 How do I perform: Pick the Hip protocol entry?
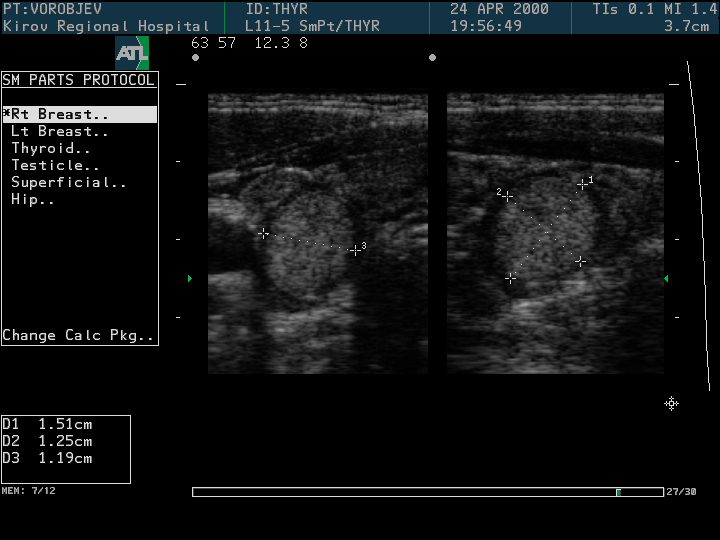point(33,199)
